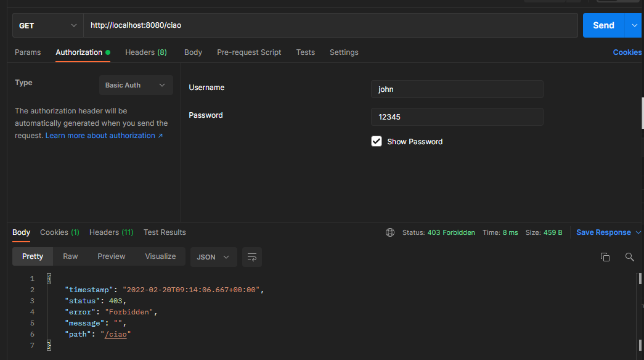The height and width of the screenshot is (360, 644).
Task: Click the request URL field
Action: (330, 25)
